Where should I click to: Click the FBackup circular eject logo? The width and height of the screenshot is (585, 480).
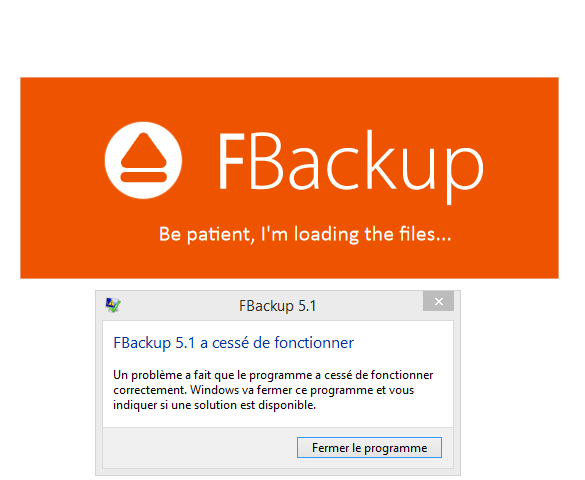pyautogui.click(x=143, y=160)
